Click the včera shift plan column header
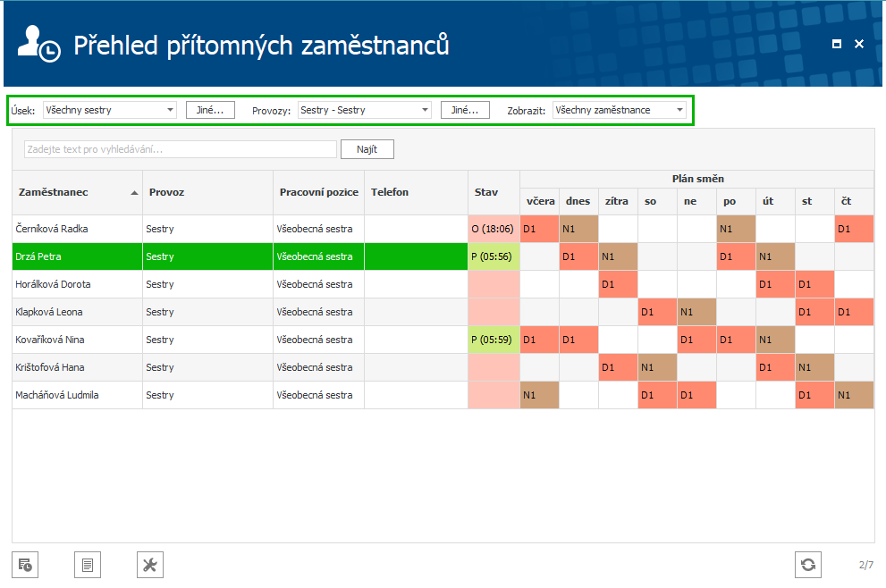This screenshot has width=886, height=588. 540,202
